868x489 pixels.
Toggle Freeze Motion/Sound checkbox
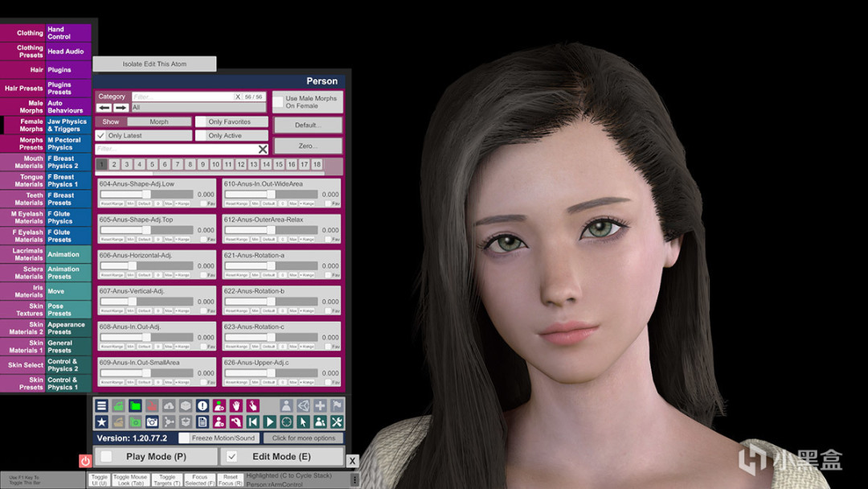point(184,438)
